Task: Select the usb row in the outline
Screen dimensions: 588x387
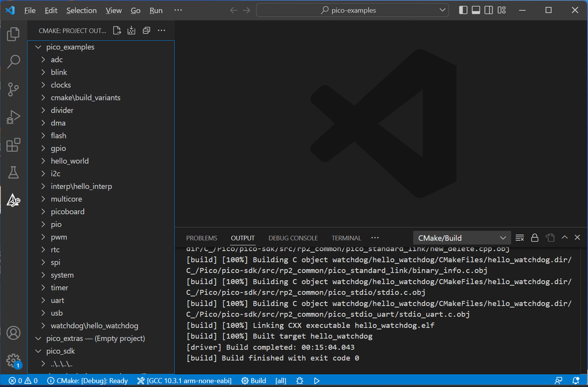Action: click(101, 314)
